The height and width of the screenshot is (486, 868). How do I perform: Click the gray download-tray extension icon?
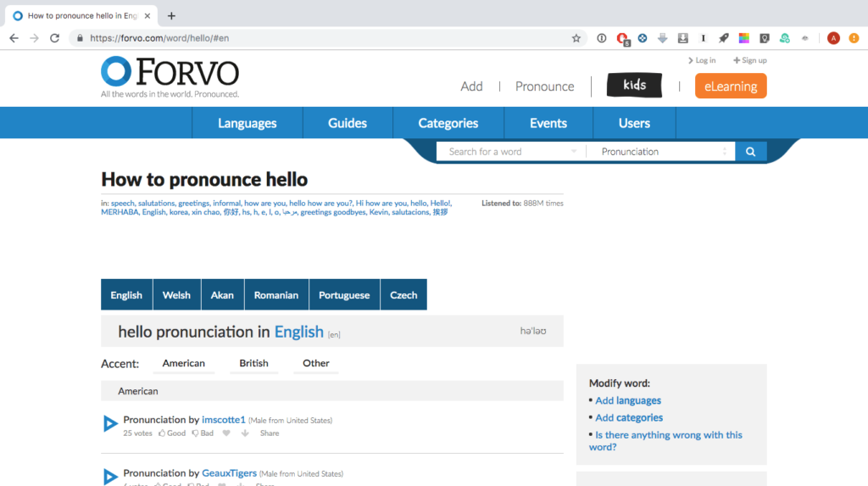coord(683,38)
